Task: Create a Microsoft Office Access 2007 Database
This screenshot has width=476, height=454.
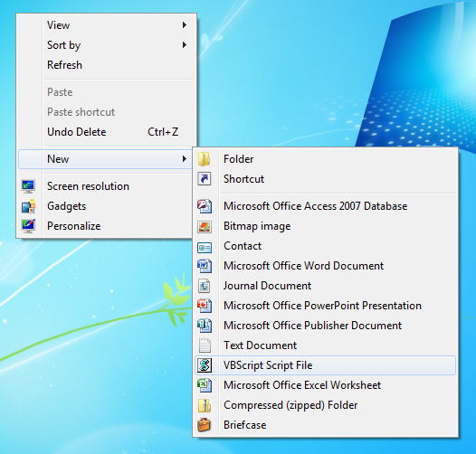Action: tap(326, 206)
